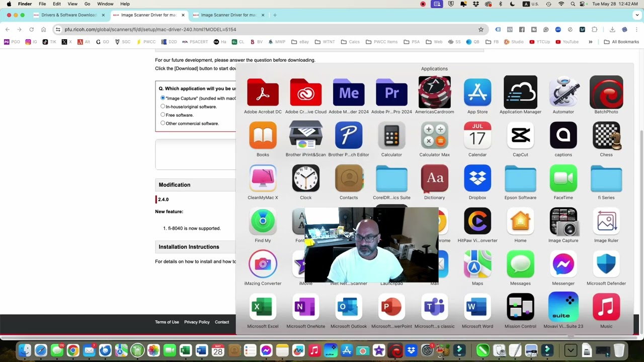644x362 pixels.
Task: Launch the Chess app
Action: (606, 135)
